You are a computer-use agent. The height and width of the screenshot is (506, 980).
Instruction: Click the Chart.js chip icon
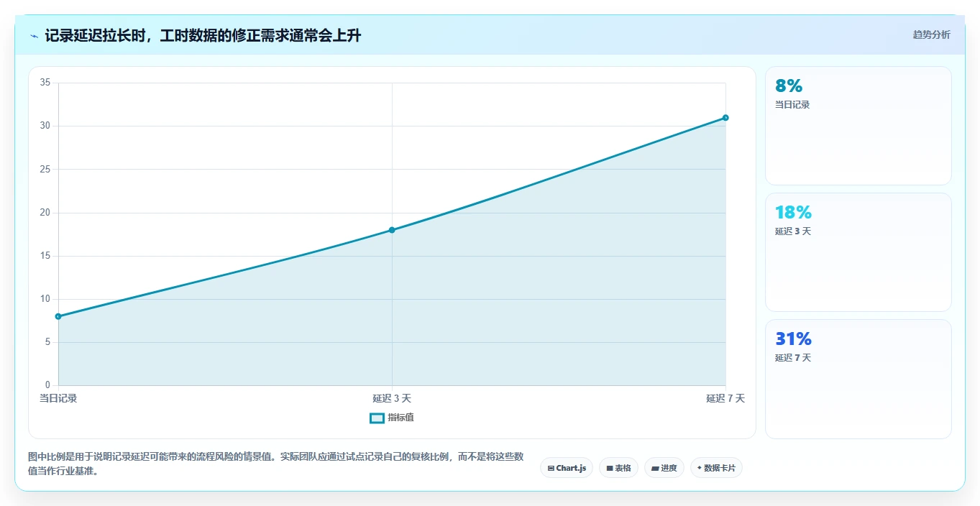[x=551, y=469]
